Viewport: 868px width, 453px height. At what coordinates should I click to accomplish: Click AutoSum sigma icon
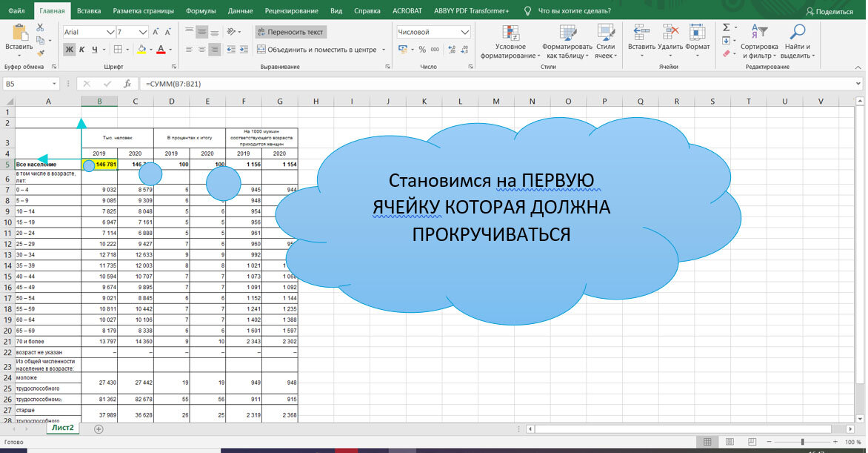pyautogui.click(x=727, y=27)
